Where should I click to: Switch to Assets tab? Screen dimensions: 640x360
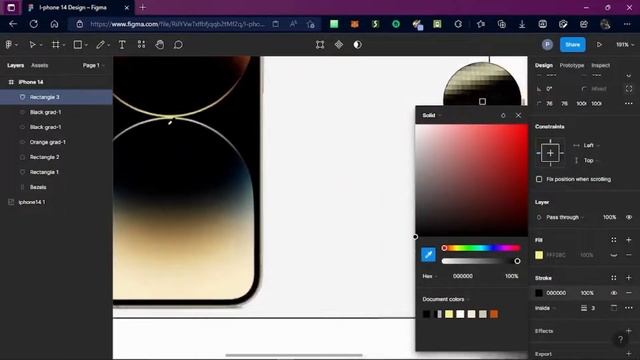point(40,65)
